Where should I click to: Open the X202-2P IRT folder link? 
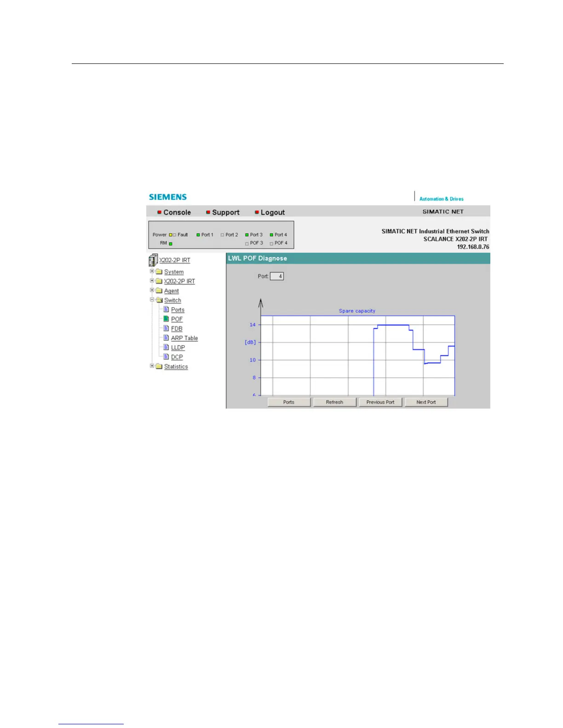[x=179, y=281]
